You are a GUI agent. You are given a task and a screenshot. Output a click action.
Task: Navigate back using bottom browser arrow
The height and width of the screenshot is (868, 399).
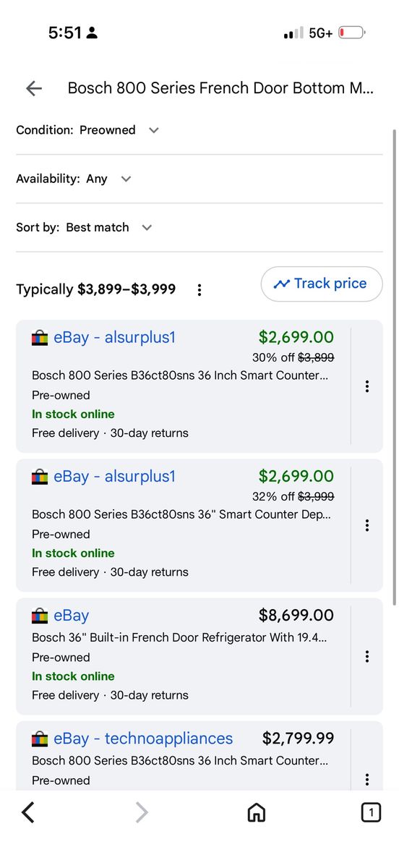click(28, 813)
